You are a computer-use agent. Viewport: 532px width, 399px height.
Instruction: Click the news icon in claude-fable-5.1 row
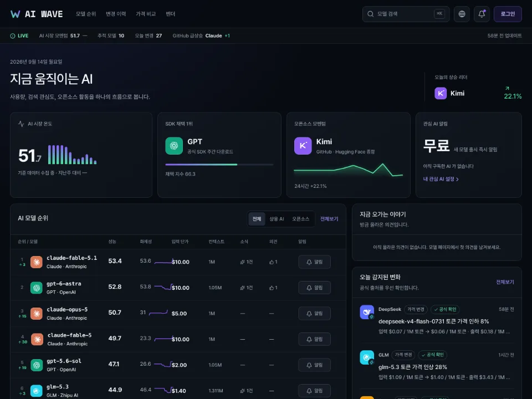[242, 262]
